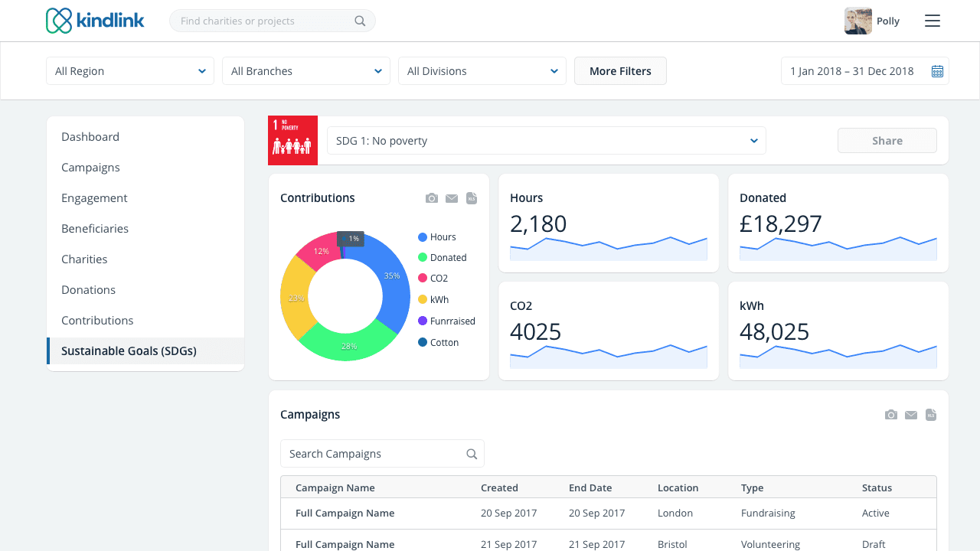Go to Dashboard in sidebar
Viewport: 980px width, 551px height.
point(90,137)
